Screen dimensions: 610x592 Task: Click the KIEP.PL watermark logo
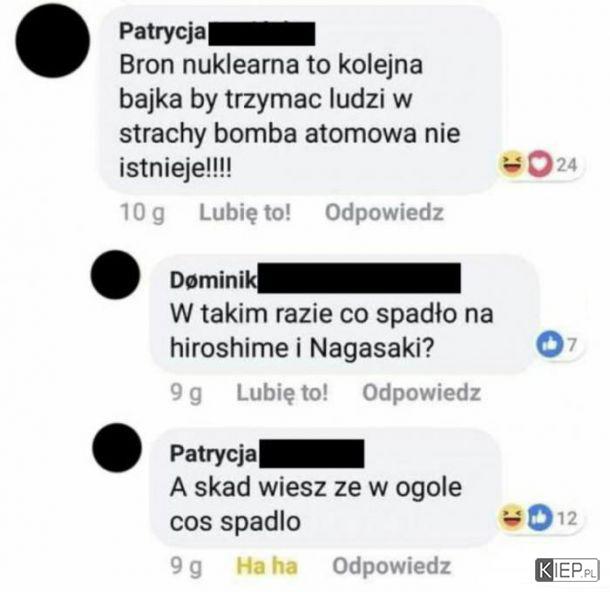click(x=568, y=570)
